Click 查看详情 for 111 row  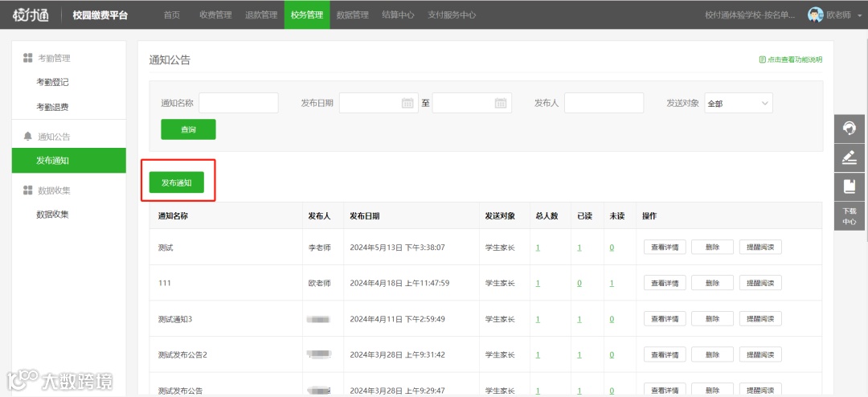coord(665,282)
